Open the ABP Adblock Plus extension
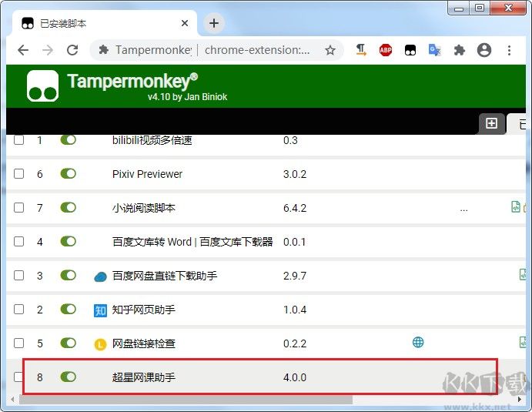This screenshot has width=532, height=412. tap(386, 50)
